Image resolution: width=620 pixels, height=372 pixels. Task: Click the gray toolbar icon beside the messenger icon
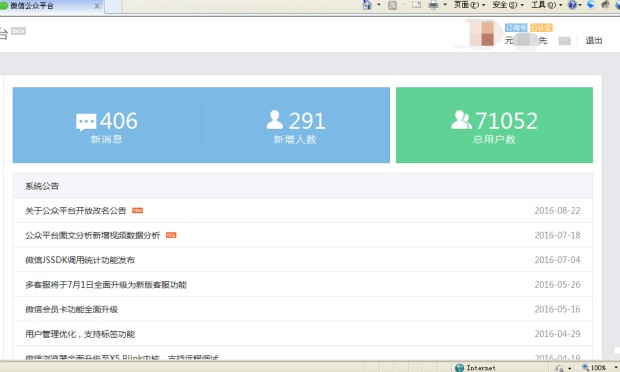(605, 4)
